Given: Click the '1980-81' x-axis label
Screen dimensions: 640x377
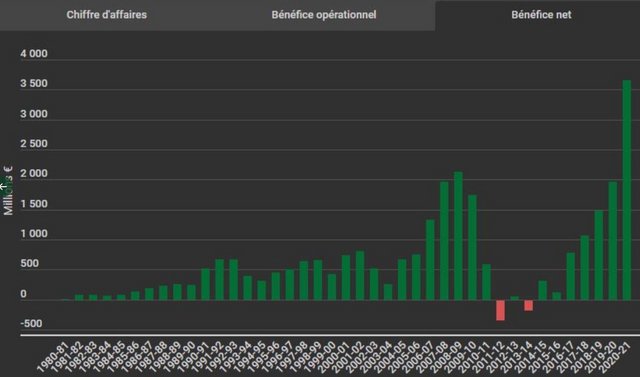Looking at the screenshot, I should (x=52, y=358).
